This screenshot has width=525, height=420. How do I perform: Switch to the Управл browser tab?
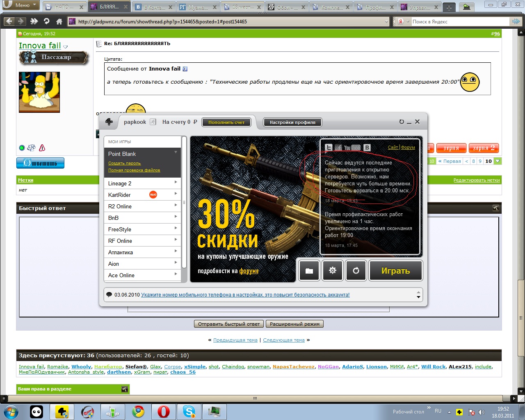(420, 7)
